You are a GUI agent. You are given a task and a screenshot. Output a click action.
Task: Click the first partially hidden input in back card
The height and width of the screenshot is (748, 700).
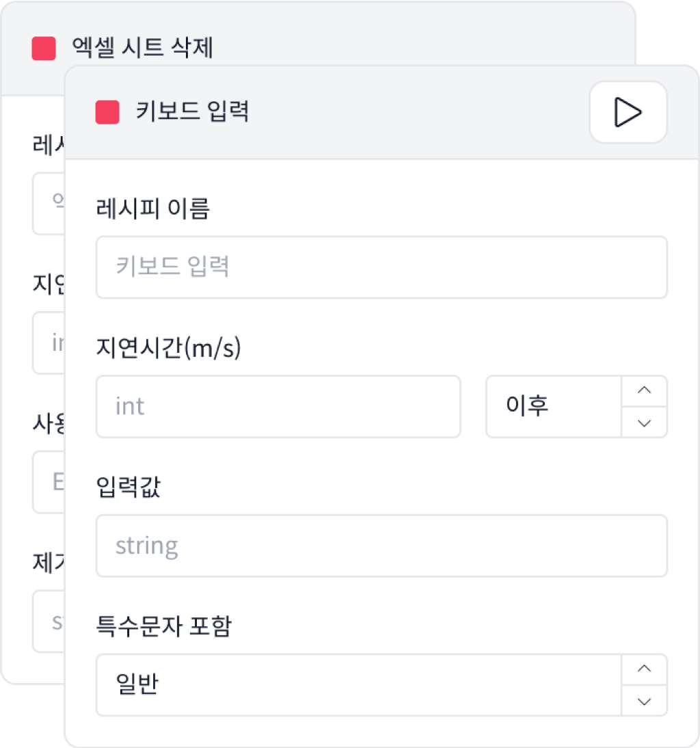pos(48,204)
